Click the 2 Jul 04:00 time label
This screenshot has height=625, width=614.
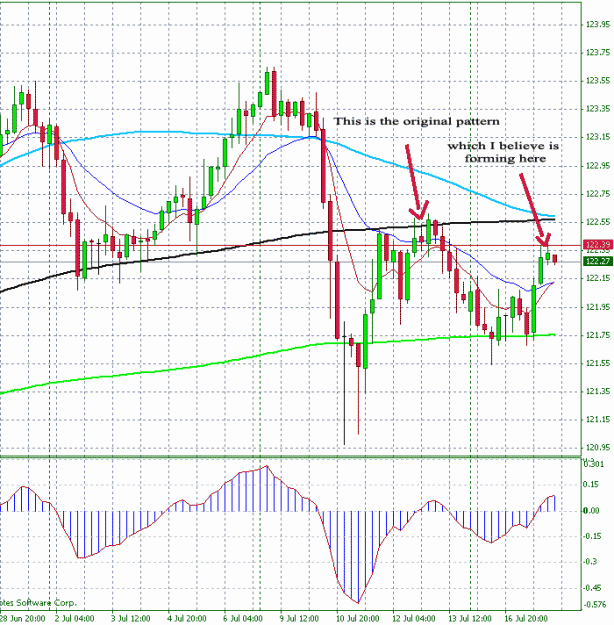point(74,619)
